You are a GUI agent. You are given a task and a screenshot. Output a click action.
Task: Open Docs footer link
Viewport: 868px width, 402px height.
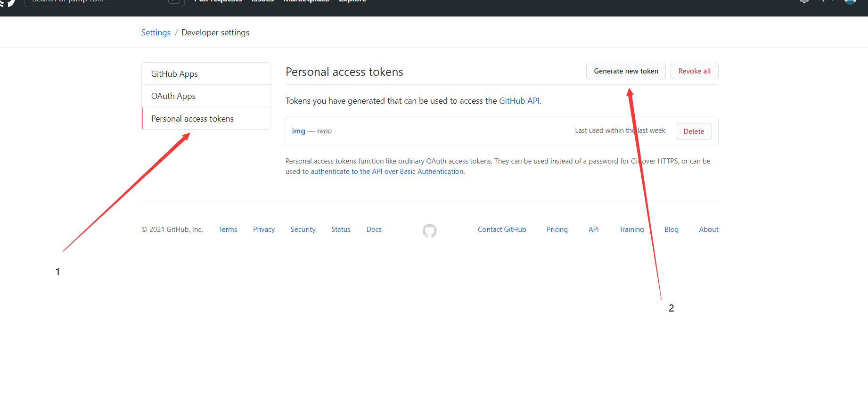tap(374, 230)
